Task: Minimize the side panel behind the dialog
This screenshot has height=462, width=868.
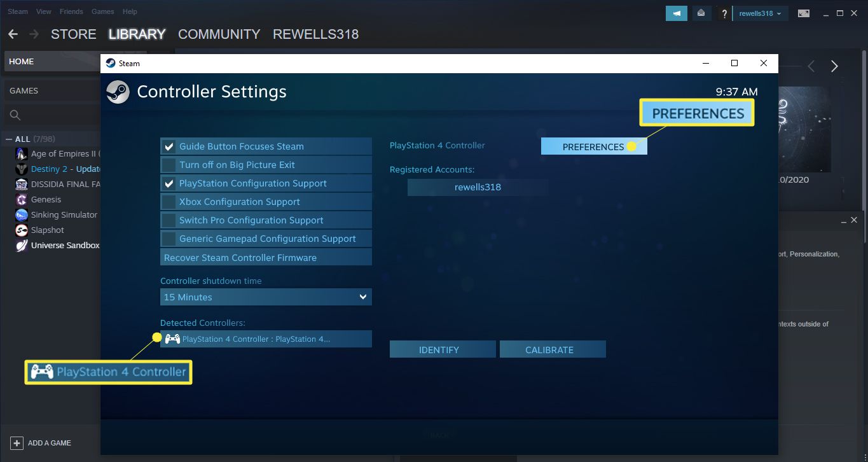Action: pyautogui.click(x=843, y=221)
